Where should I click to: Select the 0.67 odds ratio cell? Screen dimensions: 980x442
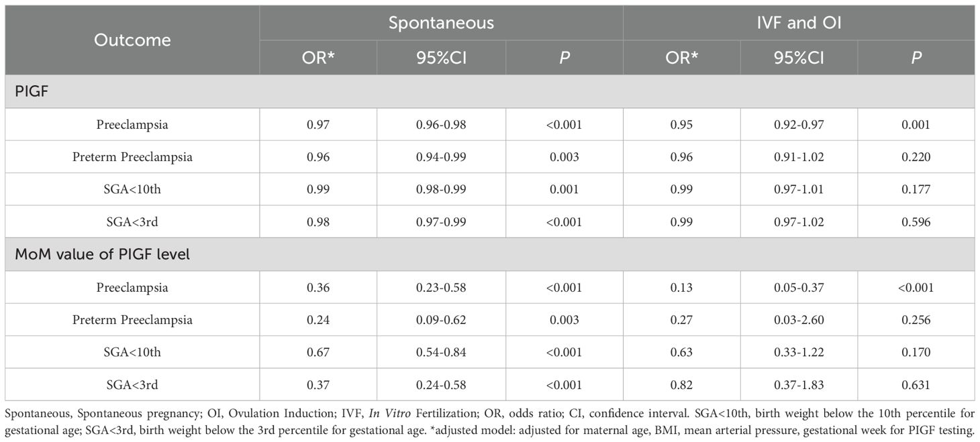pyautogui.click(x=317, y=352)
